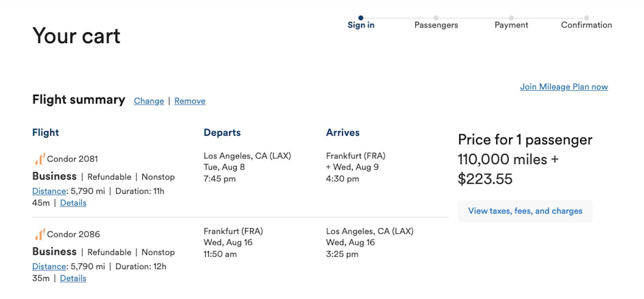Click Change to modify flight selection
This screenshot has height=299, width=644.
point(149,101)
